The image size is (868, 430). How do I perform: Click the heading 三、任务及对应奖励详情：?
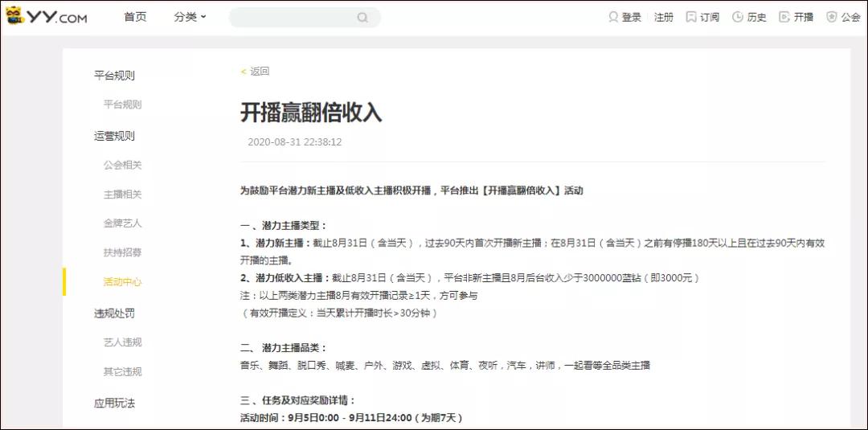pos(298,400)
